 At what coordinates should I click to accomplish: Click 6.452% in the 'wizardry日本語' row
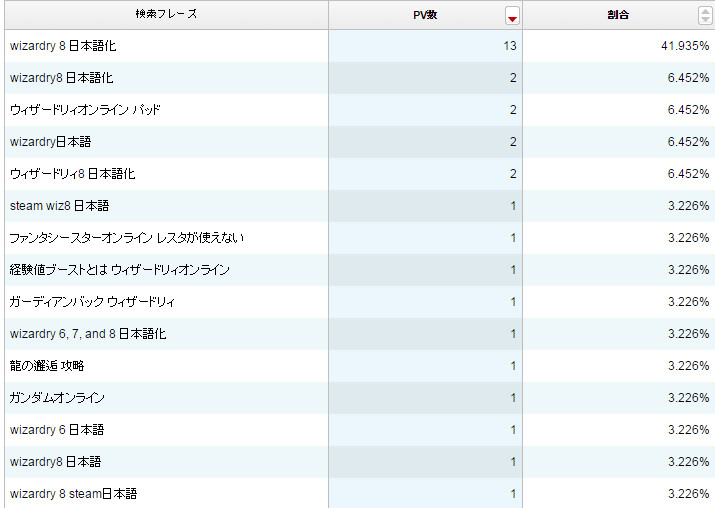pos(688,142)
